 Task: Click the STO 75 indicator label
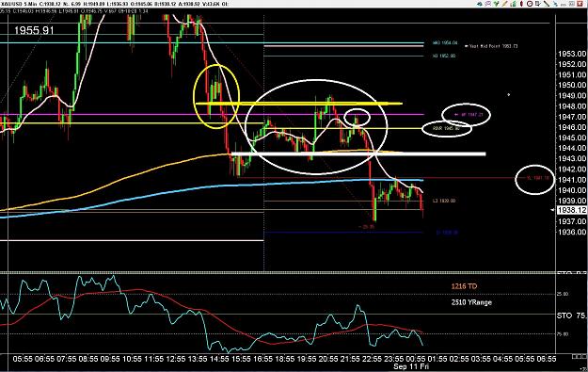pyautogui.click(x=571, y=316)
